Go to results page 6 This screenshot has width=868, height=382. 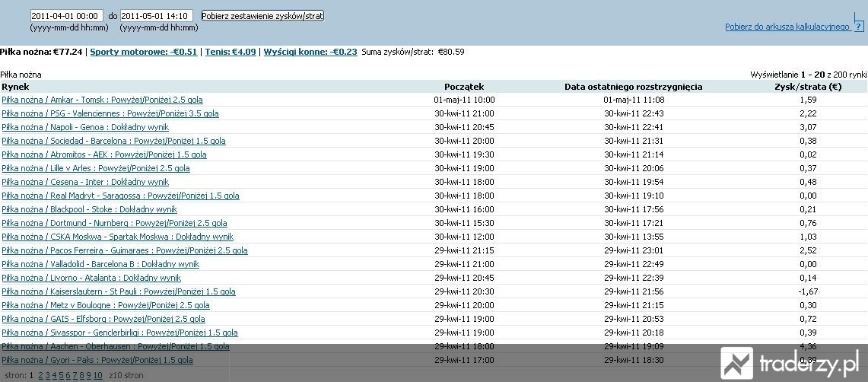pyautogui.click(x=68, y=375)
